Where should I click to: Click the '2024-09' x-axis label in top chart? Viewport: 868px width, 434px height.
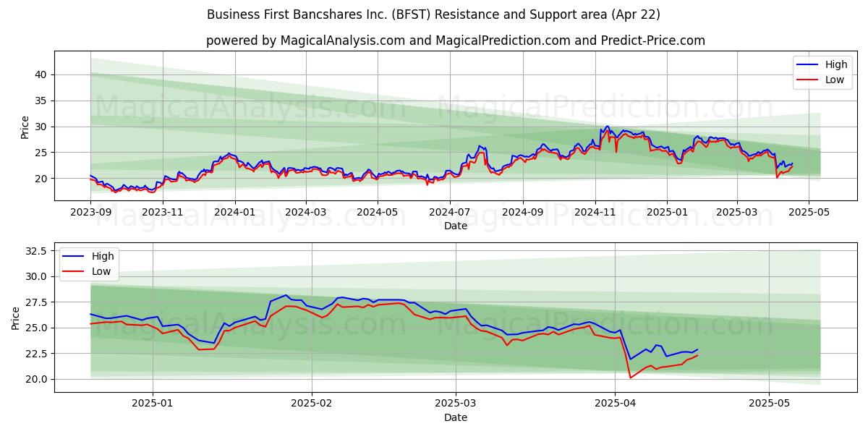click(x=523, y=213)
